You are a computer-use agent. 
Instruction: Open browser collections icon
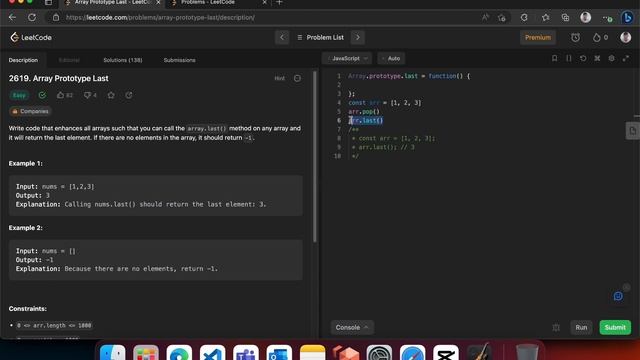[x=565, y=18]
